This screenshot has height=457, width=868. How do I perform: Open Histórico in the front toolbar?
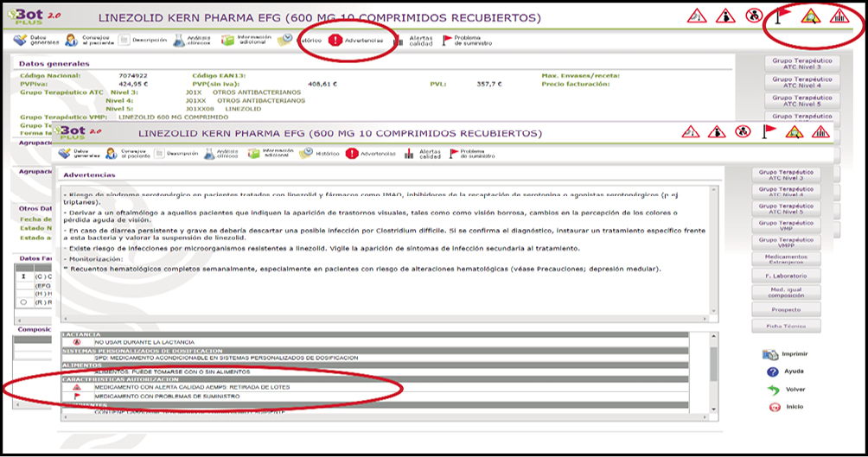coord(319,154)
